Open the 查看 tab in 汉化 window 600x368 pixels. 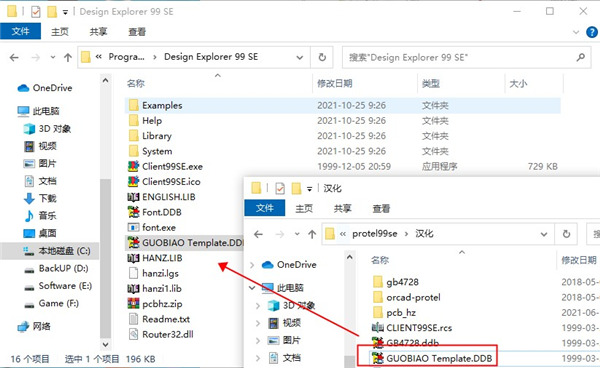point(381,208)
